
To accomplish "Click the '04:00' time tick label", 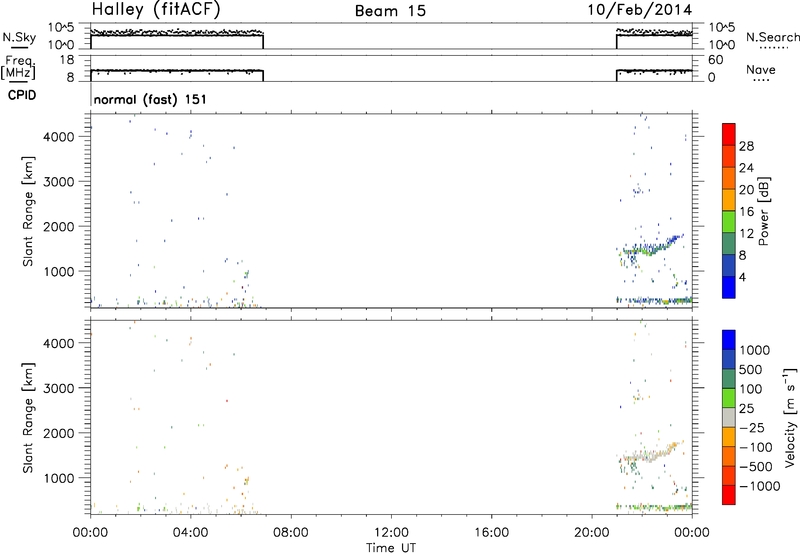I will [x=191, y=533].
